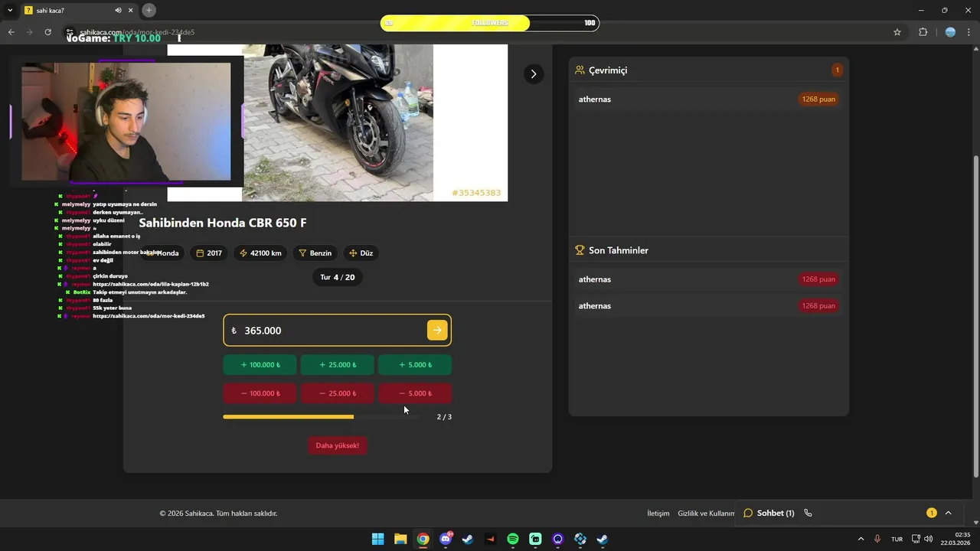Close the 'sahi kaca?' tab
Image resolution: width=980 pixels, height=551 pixels.
coord(131,11)
